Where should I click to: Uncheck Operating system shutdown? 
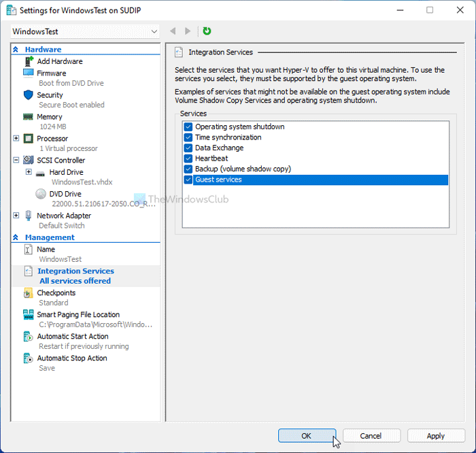[x=188, y=127]
